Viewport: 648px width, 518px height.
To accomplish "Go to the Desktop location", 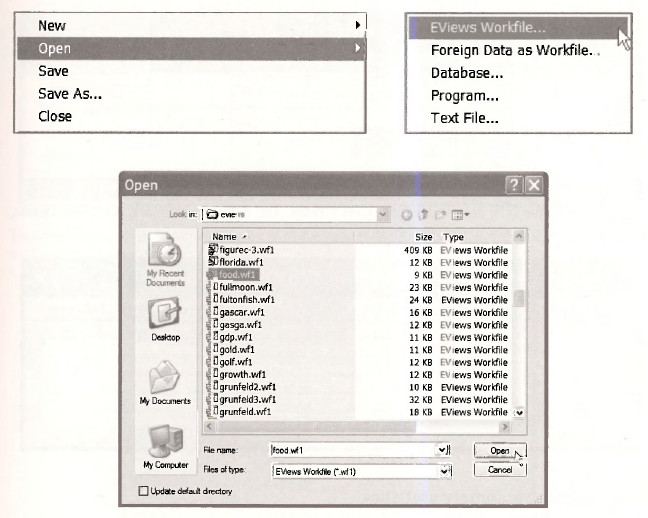I will 165,319.
